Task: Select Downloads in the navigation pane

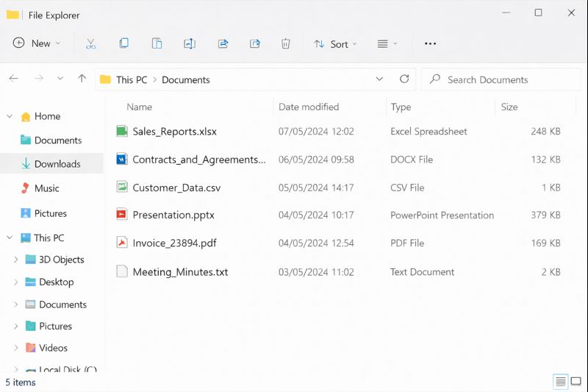Action: pos(57,164)
